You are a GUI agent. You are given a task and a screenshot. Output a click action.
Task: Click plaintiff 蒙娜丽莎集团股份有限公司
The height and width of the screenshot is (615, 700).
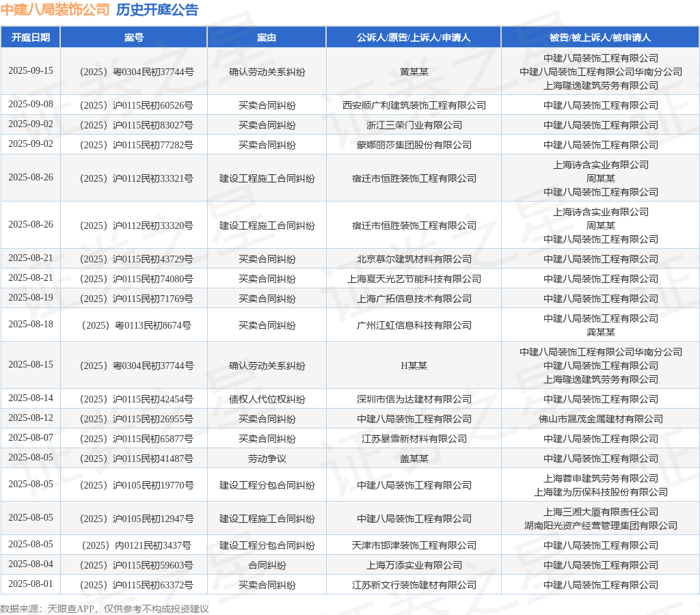(x=414, y=145)
